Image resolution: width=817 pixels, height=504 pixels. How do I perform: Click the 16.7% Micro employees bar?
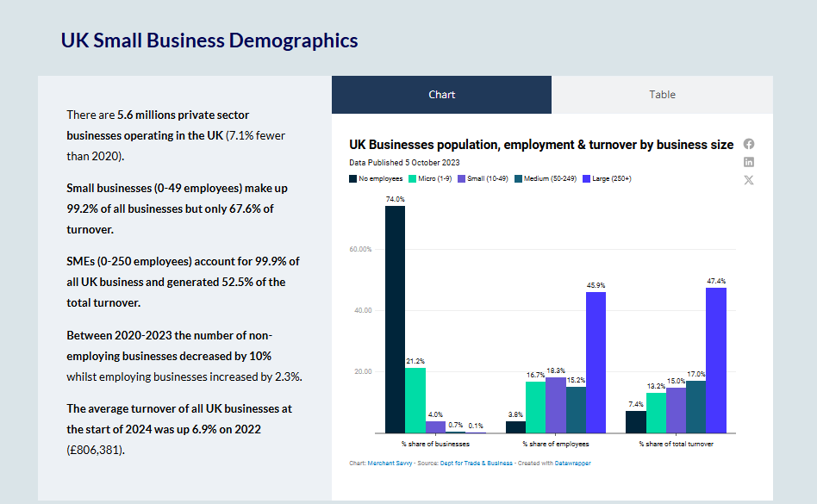point(536,408)
